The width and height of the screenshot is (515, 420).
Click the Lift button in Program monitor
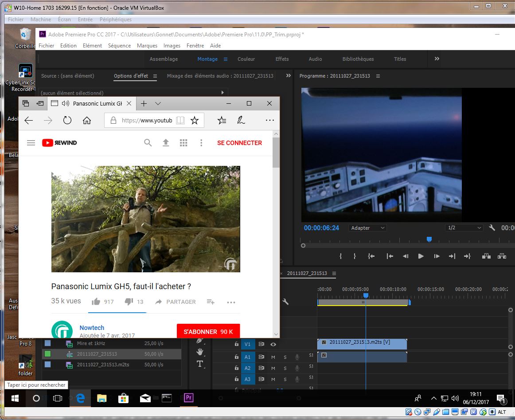point(486,256)
